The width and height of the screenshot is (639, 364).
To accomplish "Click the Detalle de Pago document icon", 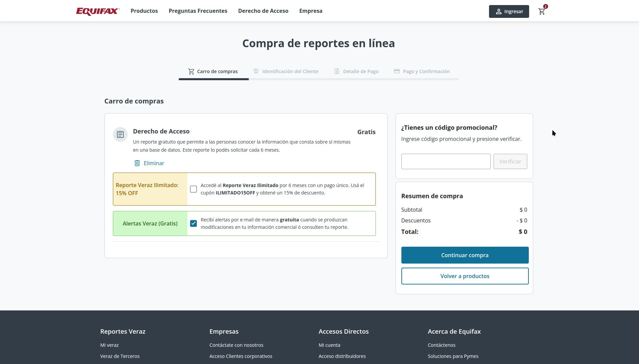I will coord(337,71).
